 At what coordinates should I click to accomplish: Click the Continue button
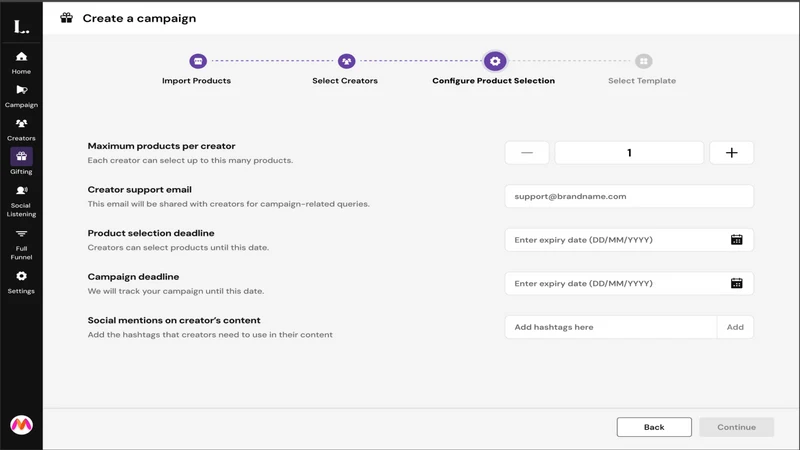coord(736,427)
